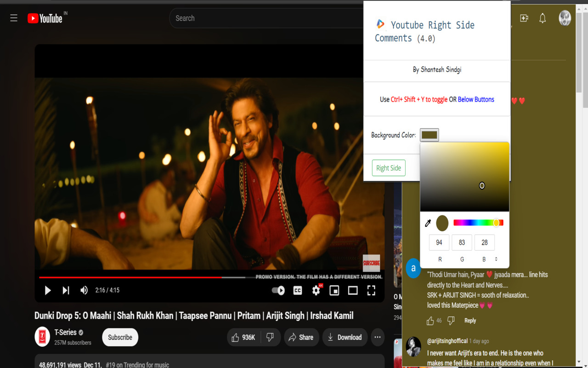Open the T-Series channel avatar

coord(42,337)
